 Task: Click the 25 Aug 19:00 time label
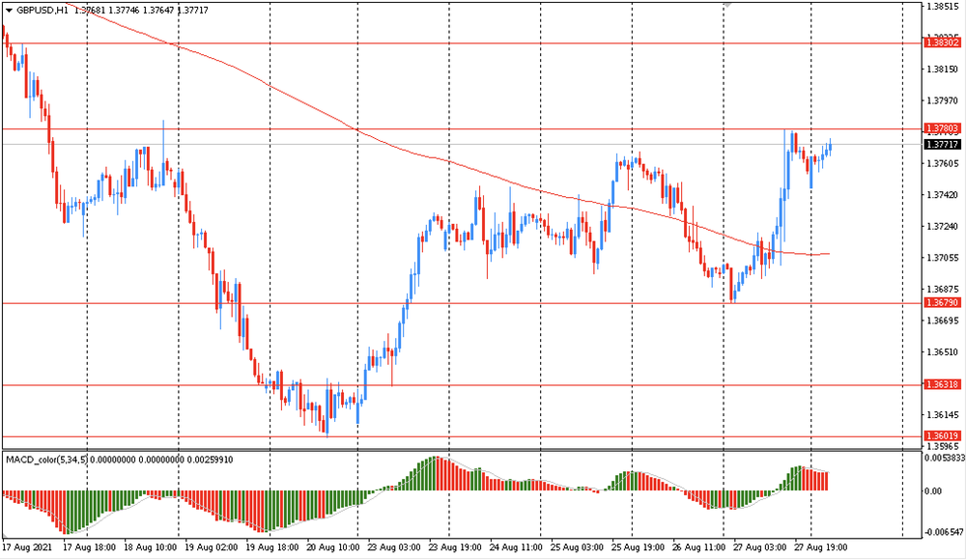click(x=639, y=547)
